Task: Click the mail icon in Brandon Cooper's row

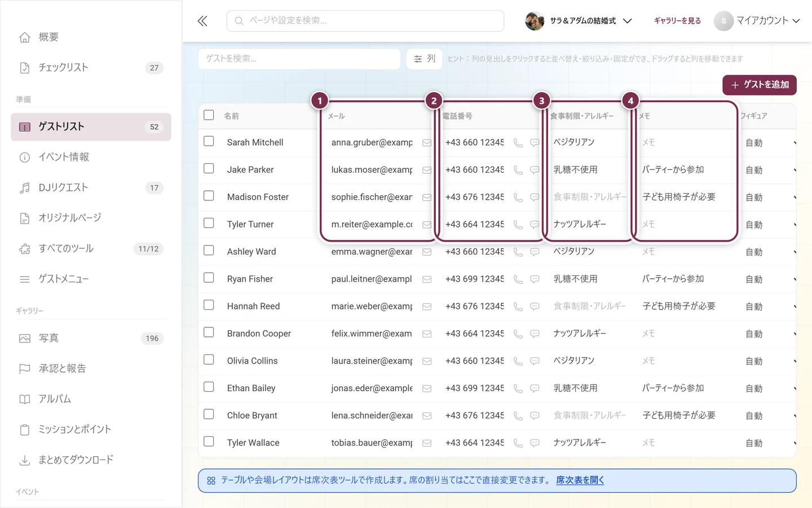Action: coord(427,334)
